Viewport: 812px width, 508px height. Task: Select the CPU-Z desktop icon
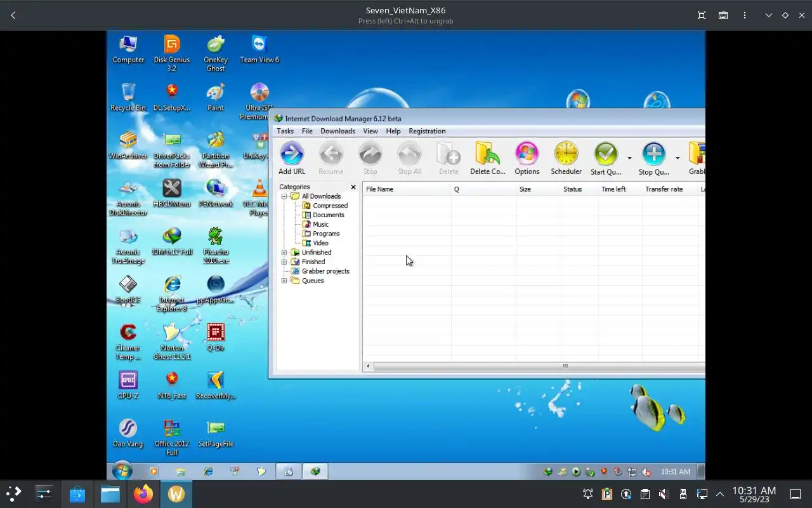click(x=128, y=385)
